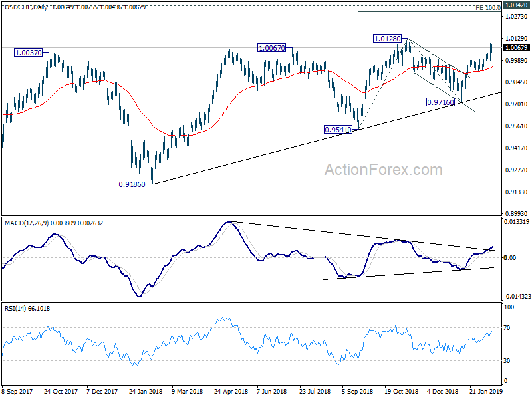Click the 0.91860 low price label
This screenshot has height=399, width=532.
click(132, 184)
